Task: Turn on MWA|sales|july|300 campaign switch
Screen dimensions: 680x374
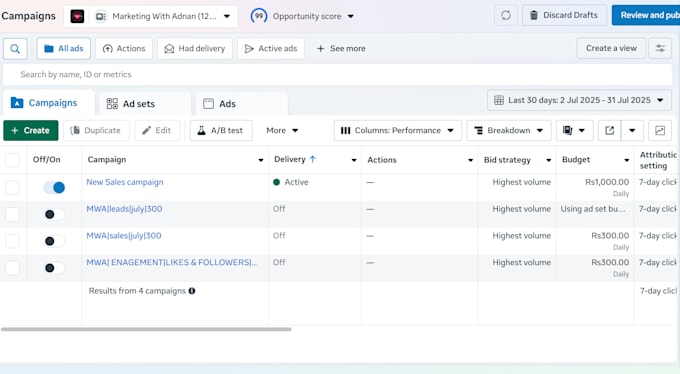Action: click(x=54, y=241)
